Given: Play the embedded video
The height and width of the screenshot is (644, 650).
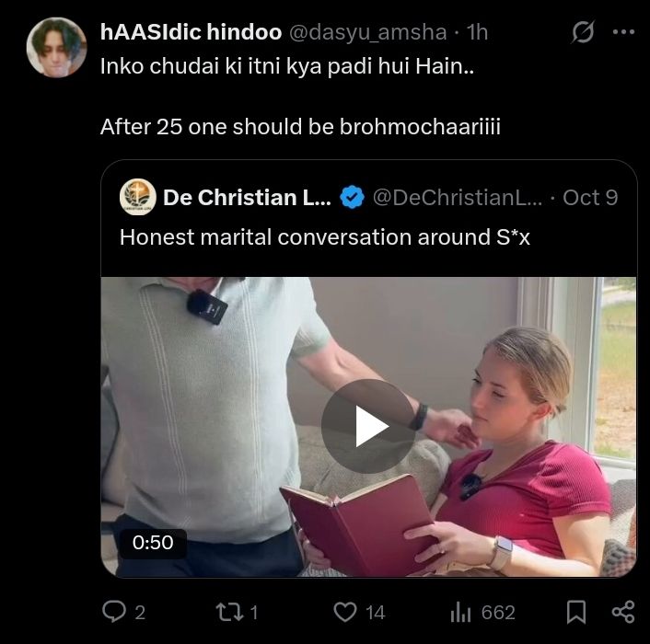Looking at the screenshot, I should coord(367,426).
